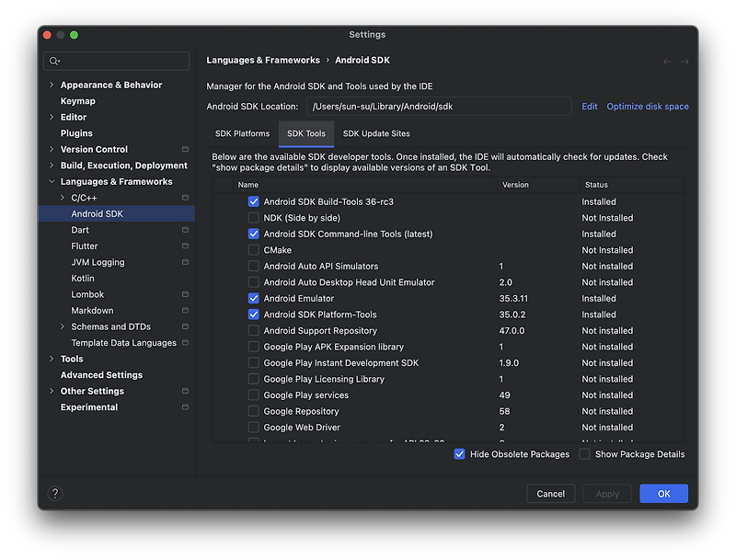The image size is (736, 560).
Task: Expand the Other Settings section
Action: coord(52,390)
